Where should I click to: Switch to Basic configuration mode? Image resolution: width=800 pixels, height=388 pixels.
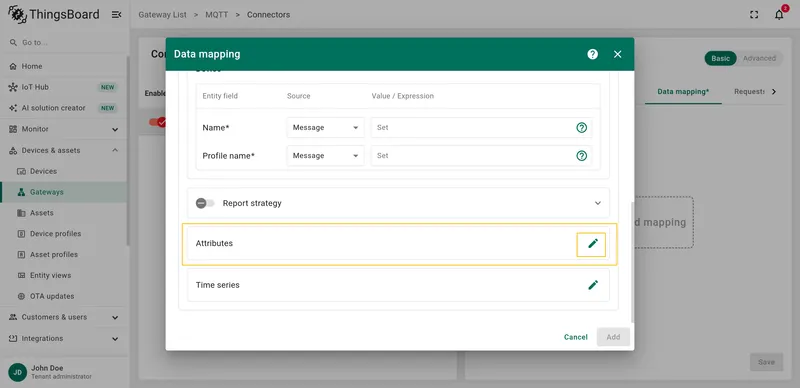[720, 58]
